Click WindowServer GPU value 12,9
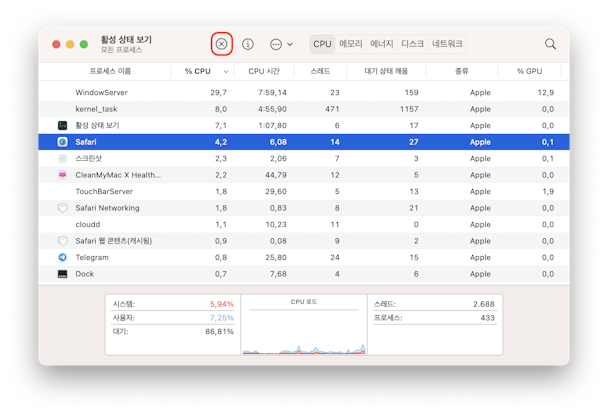Screen dimensions: 608x416 (546, 92)
